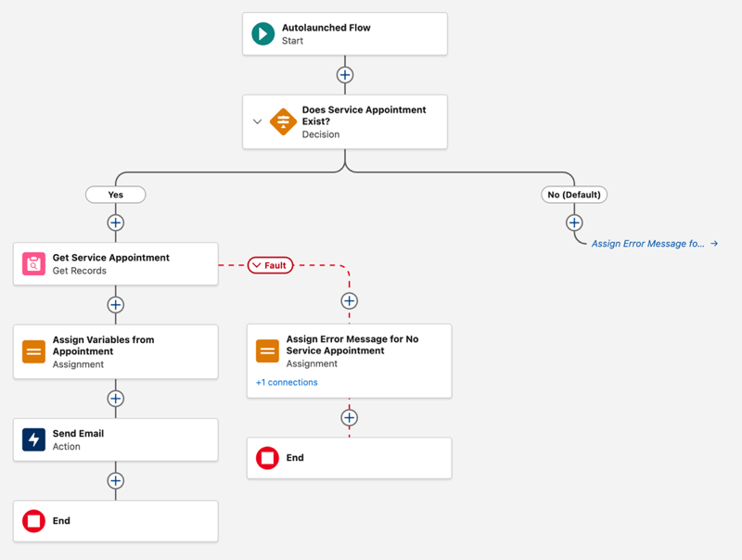Click the End icon on fault path
The width and height of the screenshot is (742, 560).
coord(267,458)
